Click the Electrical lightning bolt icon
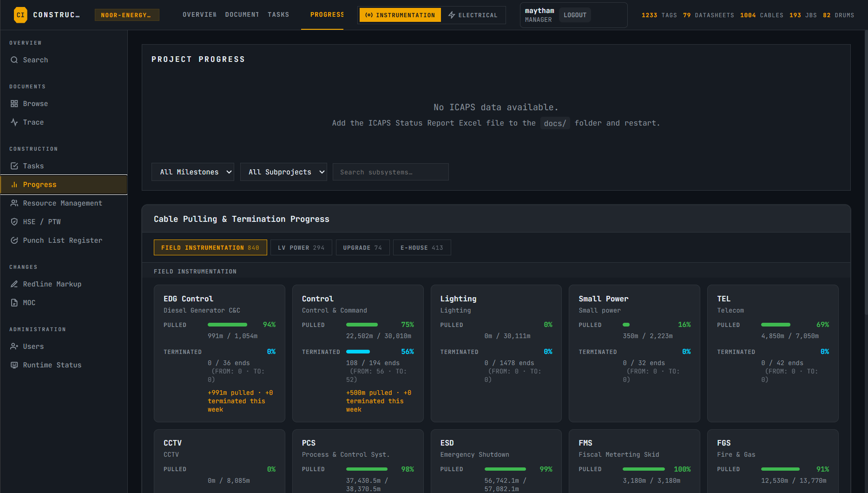The width and height of the screenshot is (868, 493). click(452, 15)
